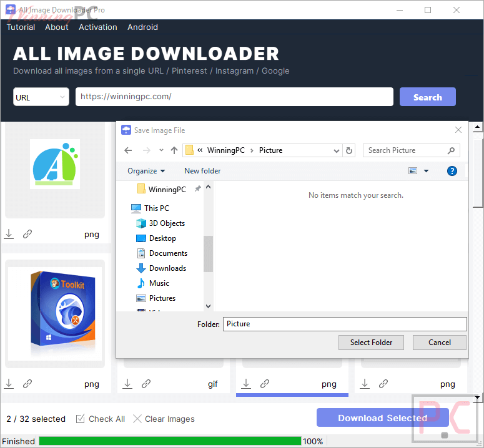Copy link of the gif image
This screenshot has height=448, width=484.
[146, 384]
